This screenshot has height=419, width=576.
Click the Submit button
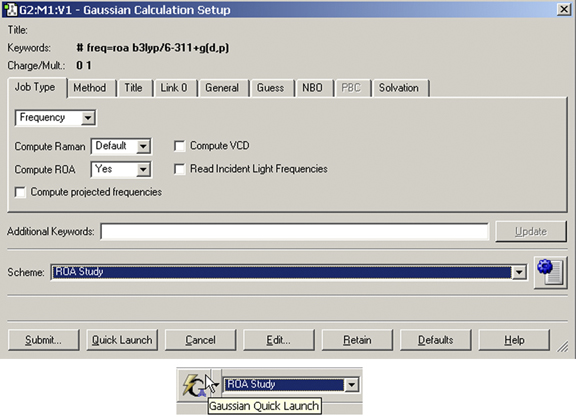coord(43,340)
